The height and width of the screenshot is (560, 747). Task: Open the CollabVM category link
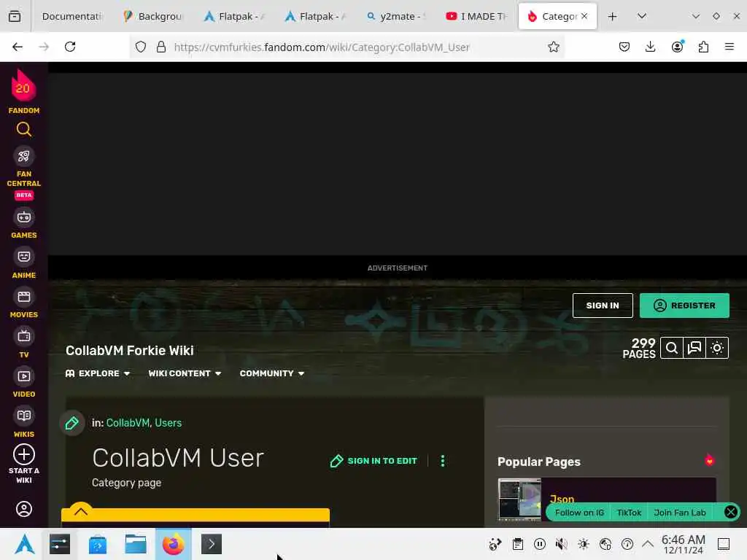tap(128, 423)
